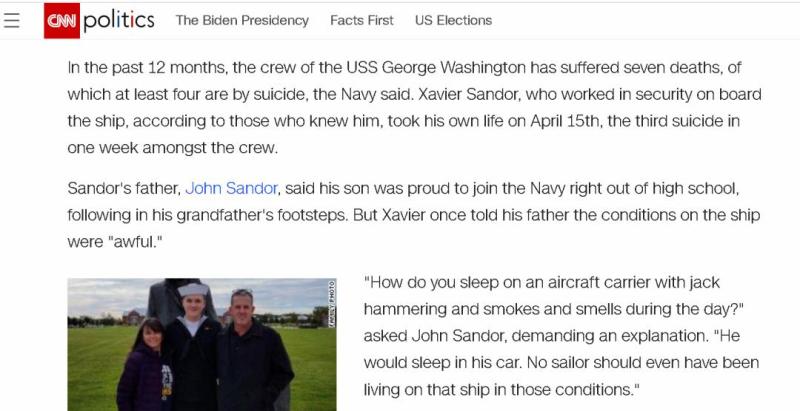
Task: Click the family photo thumbnail
Action: [x=201, y=345]
